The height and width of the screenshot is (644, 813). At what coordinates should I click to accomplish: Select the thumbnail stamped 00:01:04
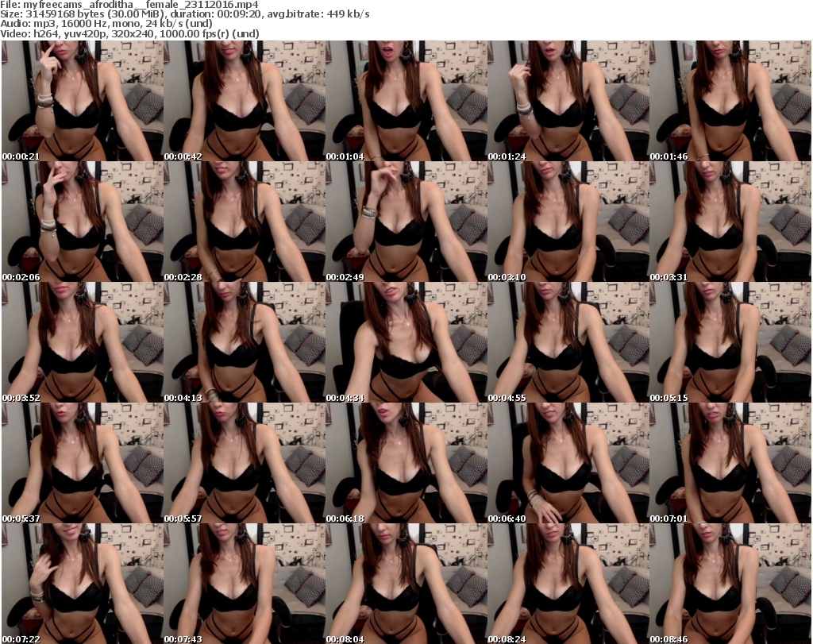(406, 101)
